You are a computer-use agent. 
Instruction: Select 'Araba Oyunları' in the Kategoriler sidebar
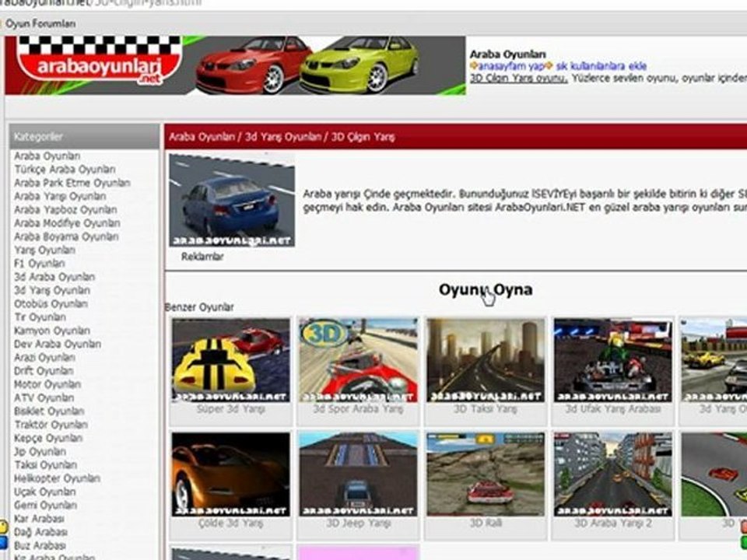47,156
